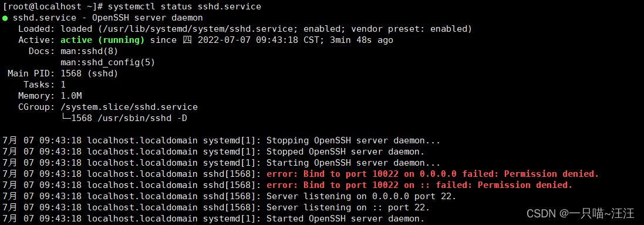Click the log line Stopped OpenSSH server daemon
The height and width of the screenshot is (225, 644).
point(214,152)
